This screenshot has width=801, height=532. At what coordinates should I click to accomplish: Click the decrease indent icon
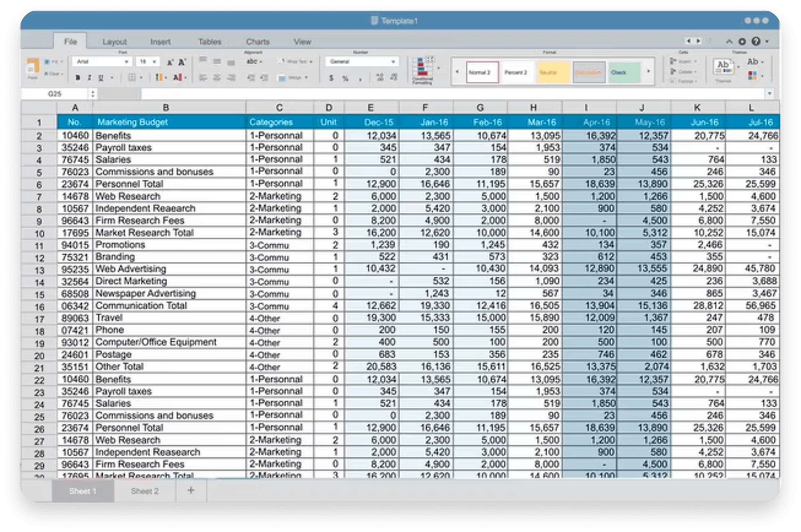pos(251,77)
